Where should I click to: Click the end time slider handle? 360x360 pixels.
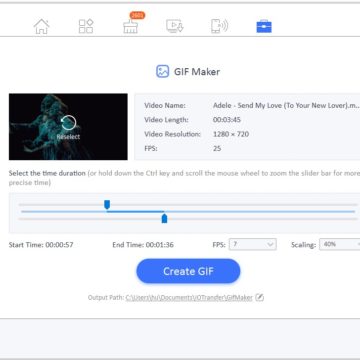pos(164,219)
